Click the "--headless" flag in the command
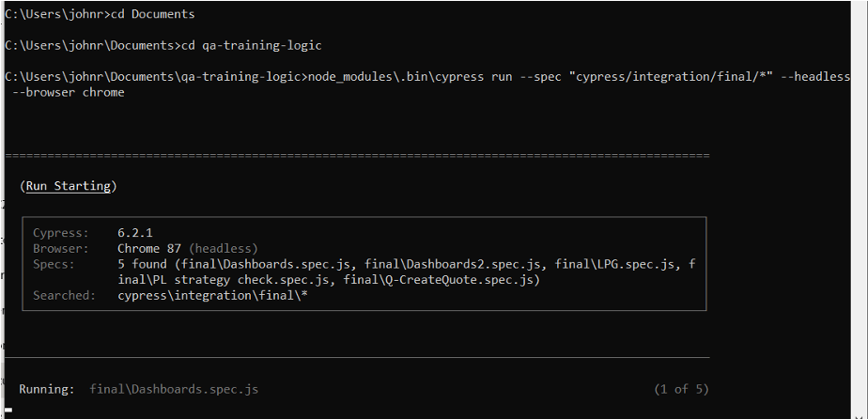Viewport: 868px width, 419px height. coord(814,76)
